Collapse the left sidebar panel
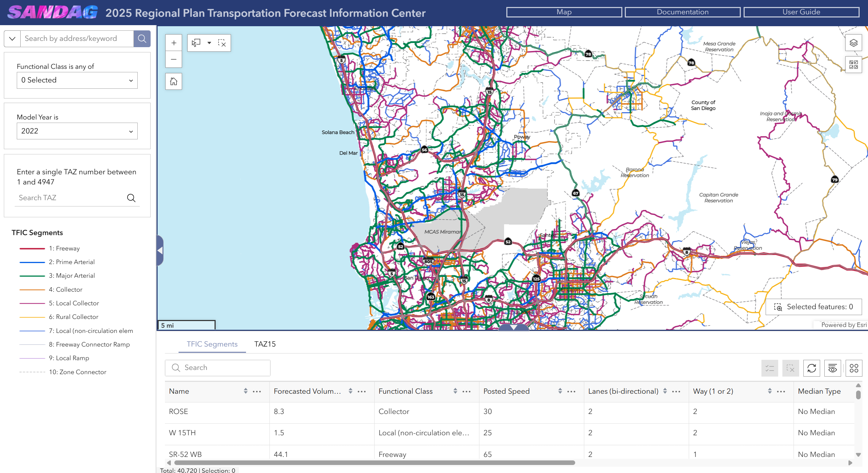The height and width of the screenshot is (473, 868). click(x=160, y=250)
